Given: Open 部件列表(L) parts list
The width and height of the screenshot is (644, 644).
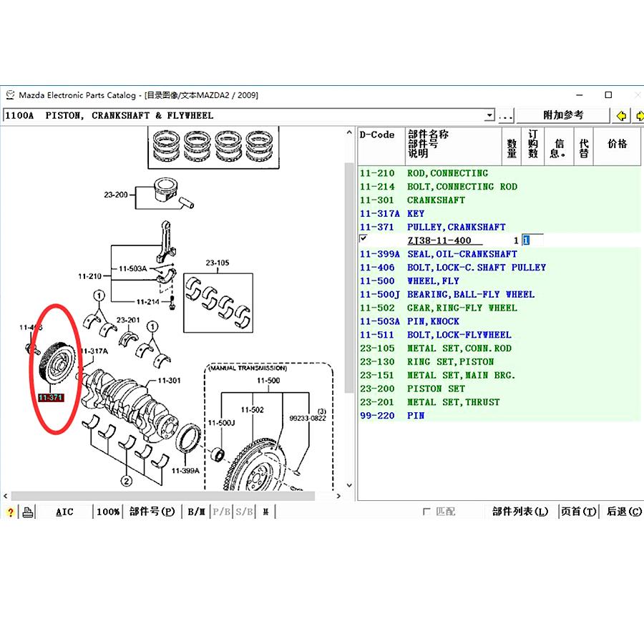Looking at the screenshot, I should (520, 512).
